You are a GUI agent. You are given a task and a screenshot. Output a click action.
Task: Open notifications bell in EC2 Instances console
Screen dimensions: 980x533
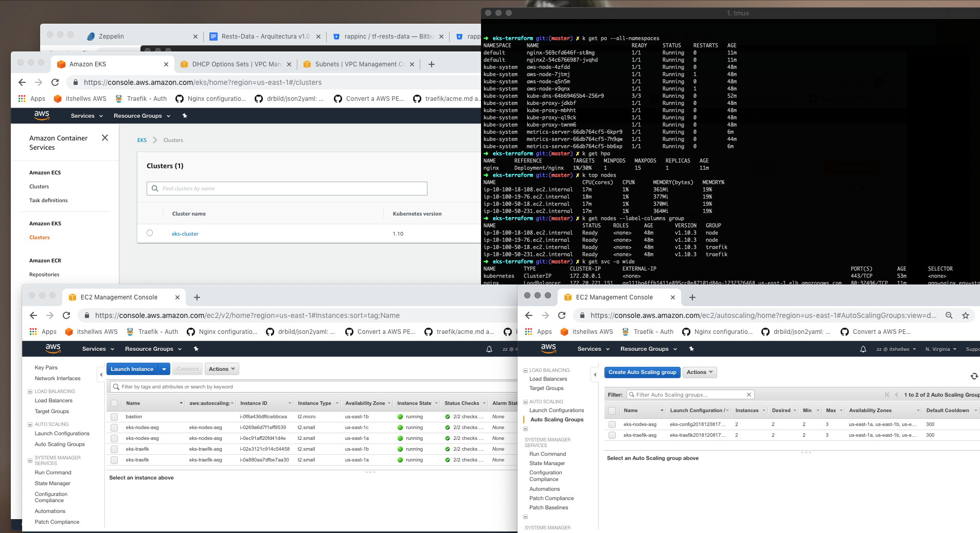(489, 349)
